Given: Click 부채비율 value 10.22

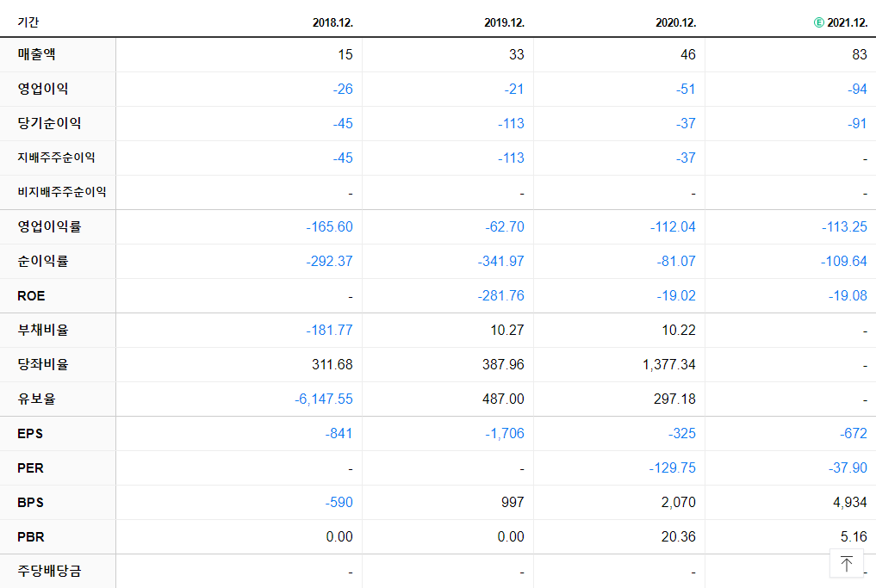Looking at the screenshot, I should pos(679,330).
